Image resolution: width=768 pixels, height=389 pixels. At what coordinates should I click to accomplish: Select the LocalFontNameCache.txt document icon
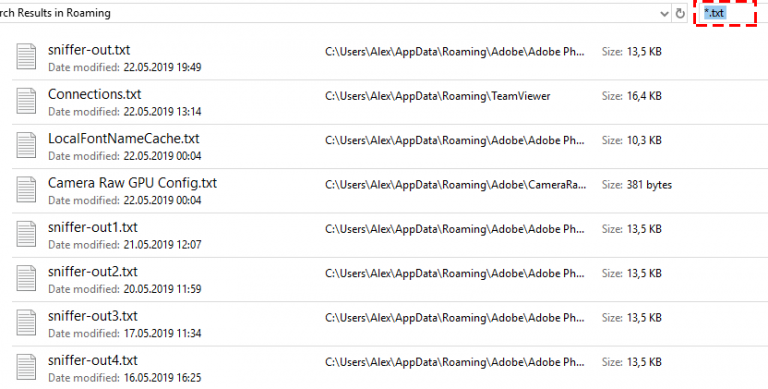point(26,145)
